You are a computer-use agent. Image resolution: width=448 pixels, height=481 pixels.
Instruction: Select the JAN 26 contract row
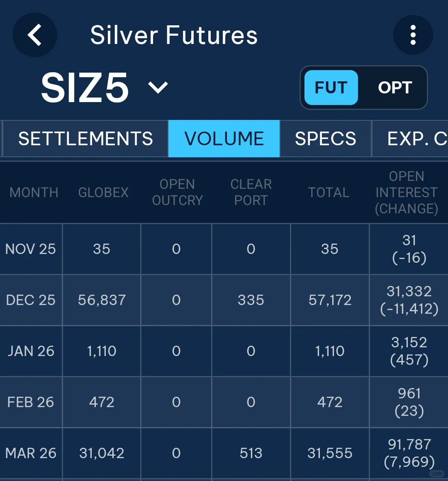(x=31, y=351)
